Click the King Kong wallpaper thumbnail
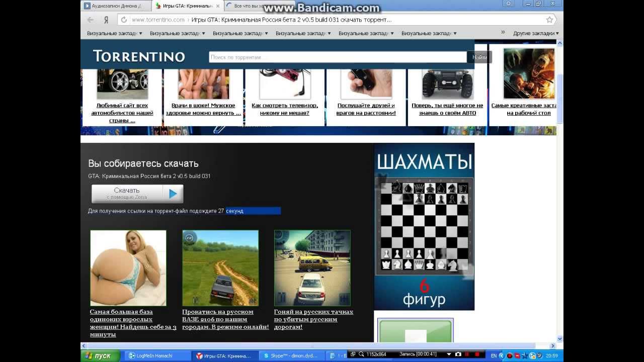Viewport: 644px width, 362px height. click(529, 73)
